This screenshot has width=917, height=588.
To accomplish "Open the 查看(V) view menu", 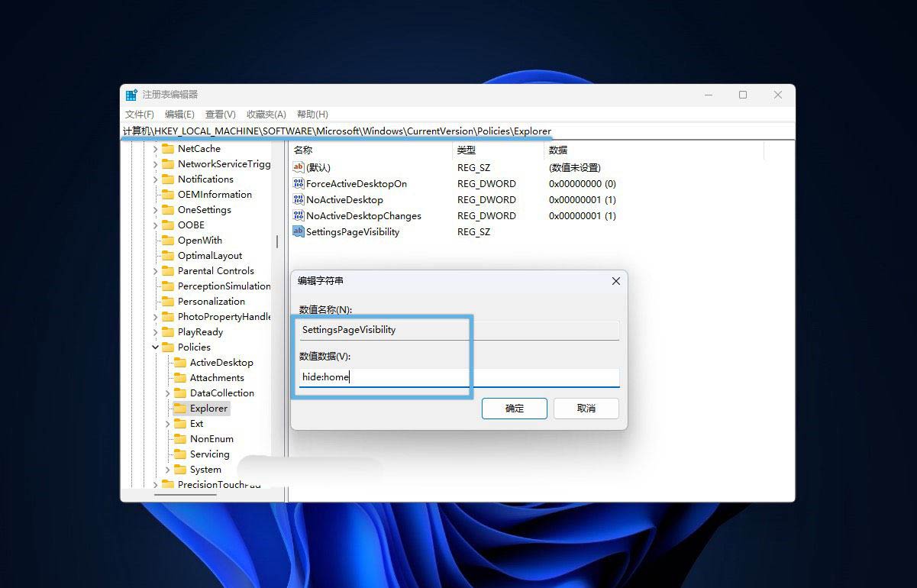I will [x=220, y=114].
